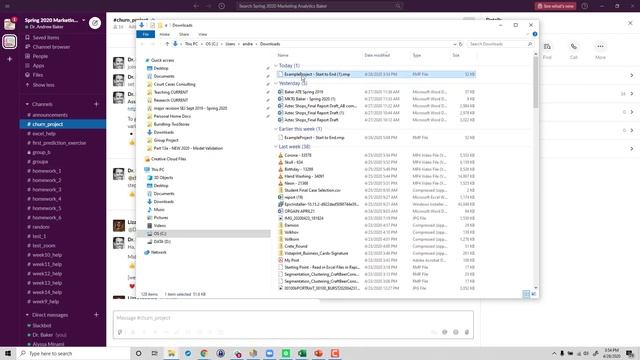Switch Explorer to large icons view
640x360 pixels.
[x=533, y=294]
